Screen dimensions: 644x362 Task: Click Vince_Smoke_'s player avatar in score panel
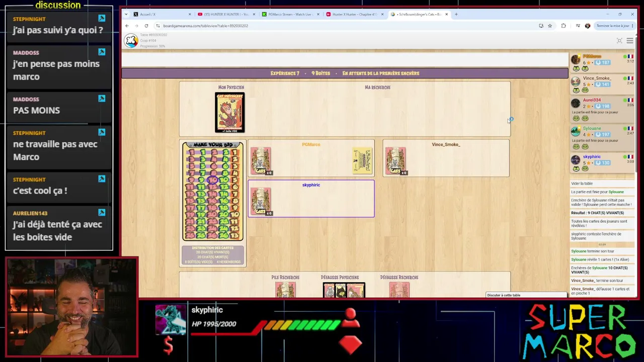coord(576,82)
